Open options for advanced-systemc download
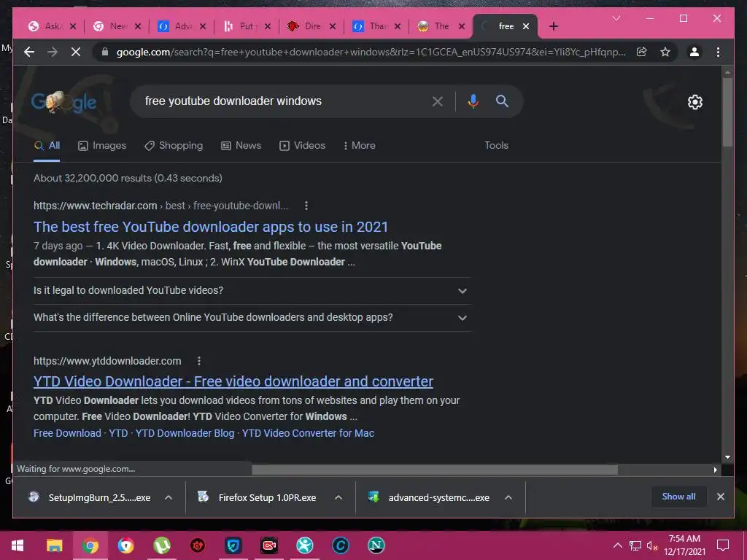 pos(508,497)
